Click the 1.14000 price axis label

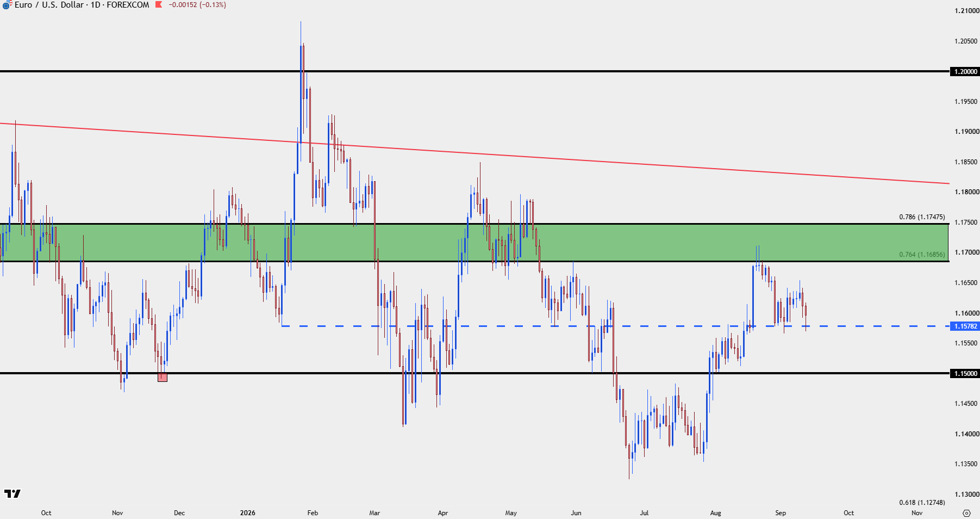(966, 434)
